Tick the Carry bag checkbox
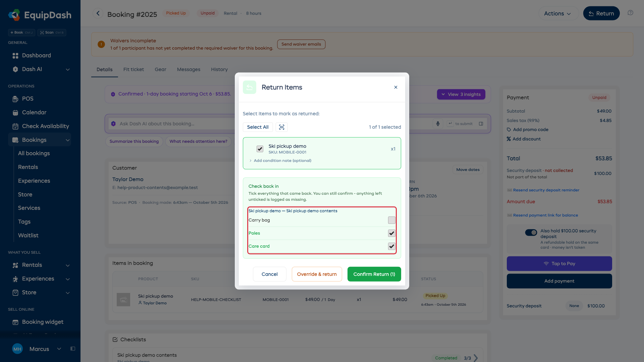 point(392,220)
